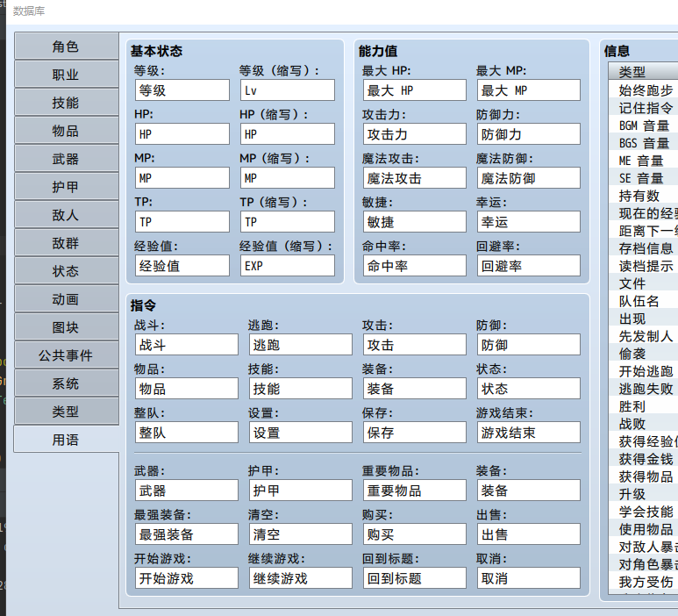
Task: Select the 存档信息 message row
Action: click(x=644, y=248)
